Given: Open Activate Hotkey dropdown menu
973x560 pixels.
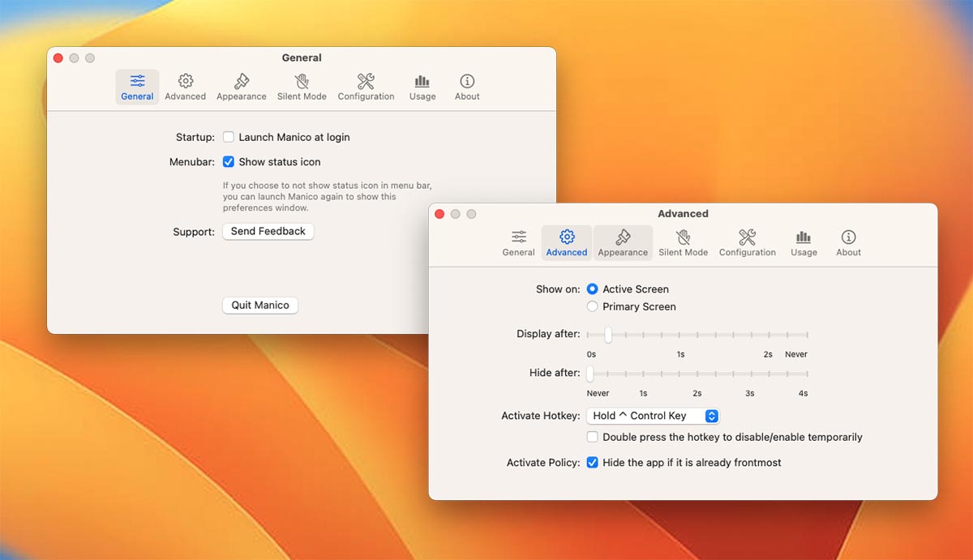Looking at the screenshot, I should pyautogui.click(x=653, y=416).
